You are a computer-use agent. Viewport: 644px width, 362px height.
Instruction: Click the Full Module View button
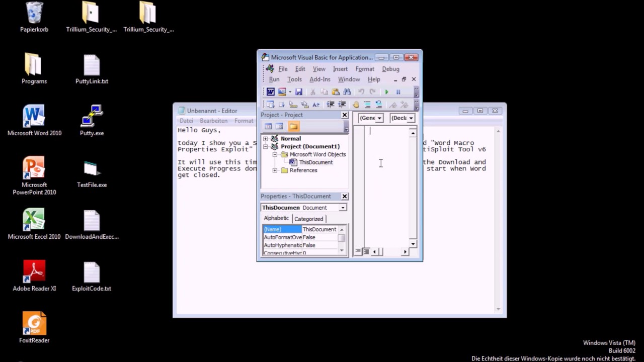point(366,251)
